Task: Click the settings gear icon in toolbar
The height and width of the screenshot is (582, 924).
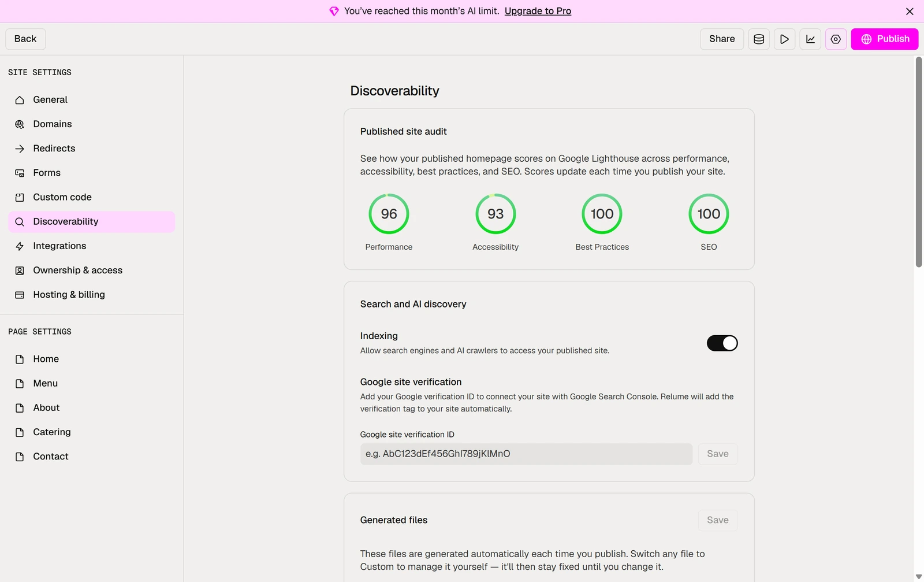Action: [836, 39]
